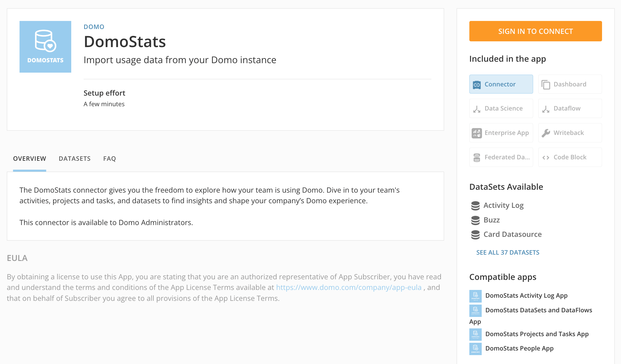Click the Dataflow arrows icon

pyautogui.click(x=546, y=109)
